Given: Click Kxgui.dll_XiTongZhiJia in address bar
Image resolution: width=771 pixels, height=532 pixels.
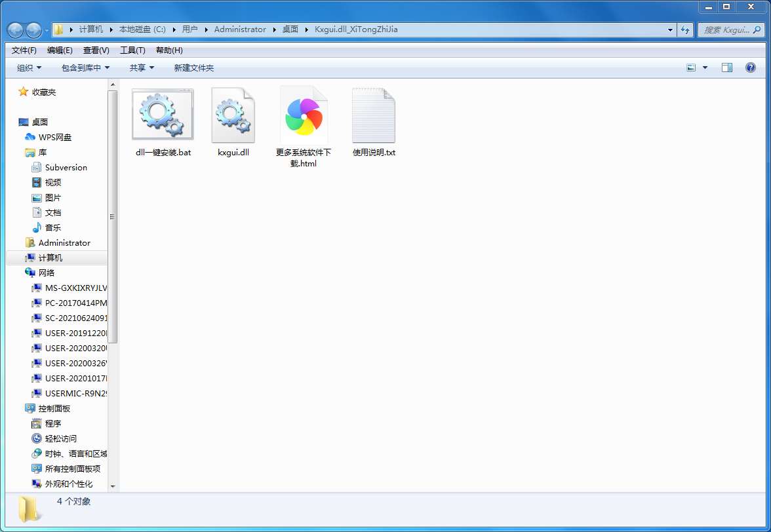Looking at the screenshot, I should (x=356, y=29).
